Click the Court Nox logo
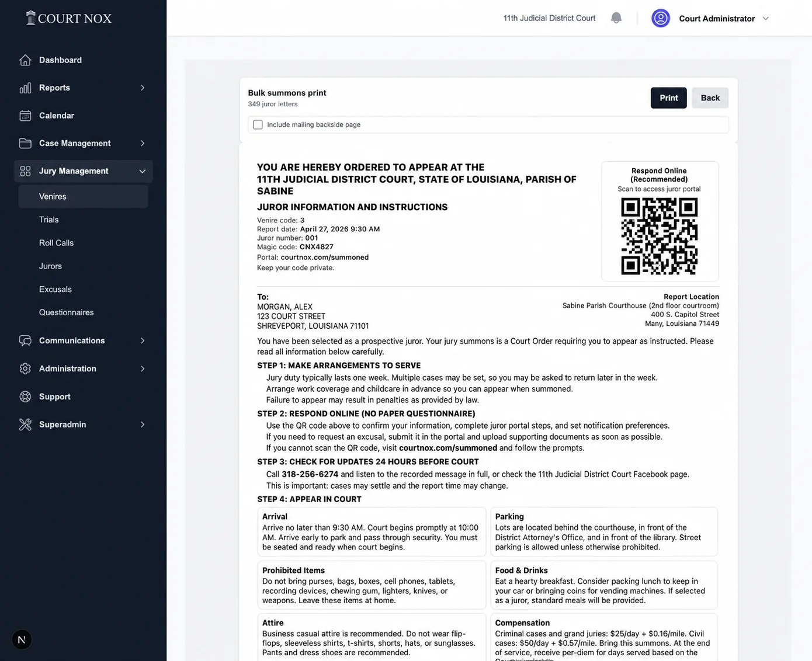 point(68,18)
